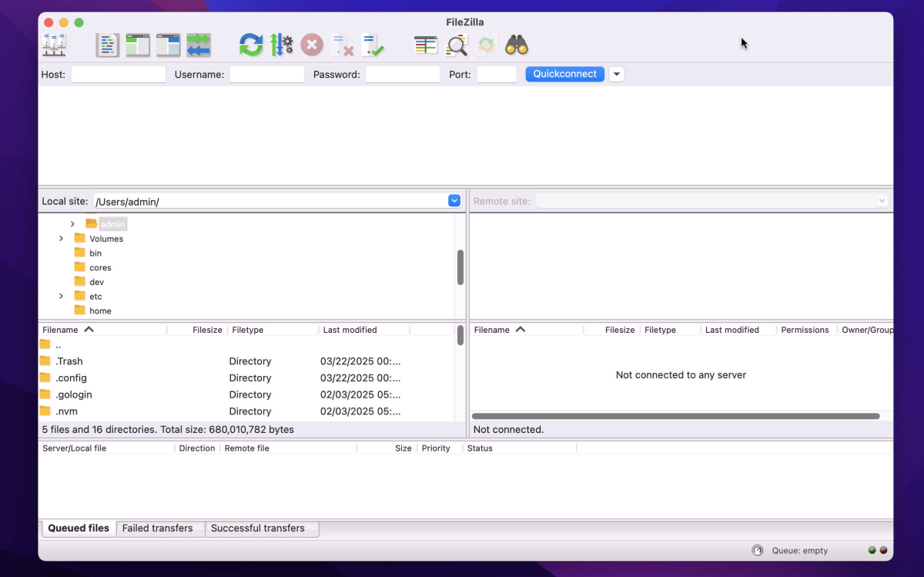Image resolution: width=924 pixels, height=577 pixels.
Task: Open the Quickconnect history dropdown arrow
Action: click(x=616, y=75)
